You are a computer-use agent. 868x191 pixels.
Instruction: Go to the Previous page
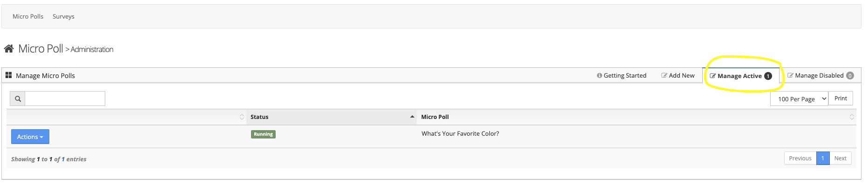click(800, 158)
